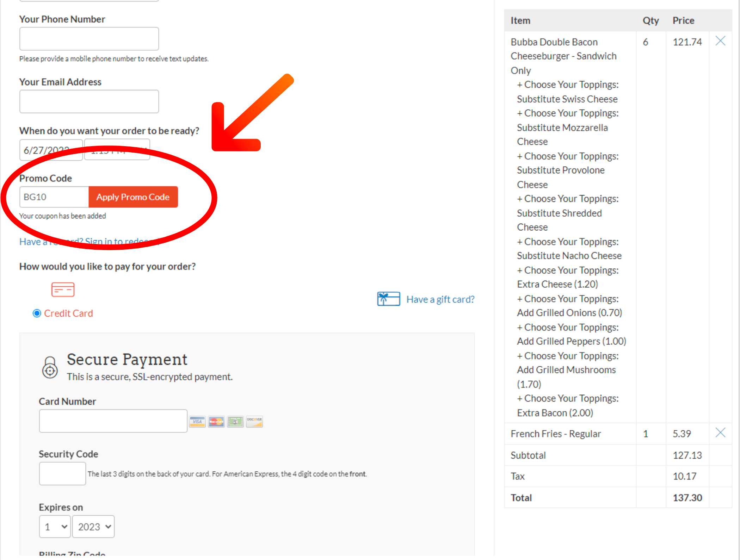Screen dimensions: 740x560
Task: Apply the promo code
Action: tap(133, 197)
